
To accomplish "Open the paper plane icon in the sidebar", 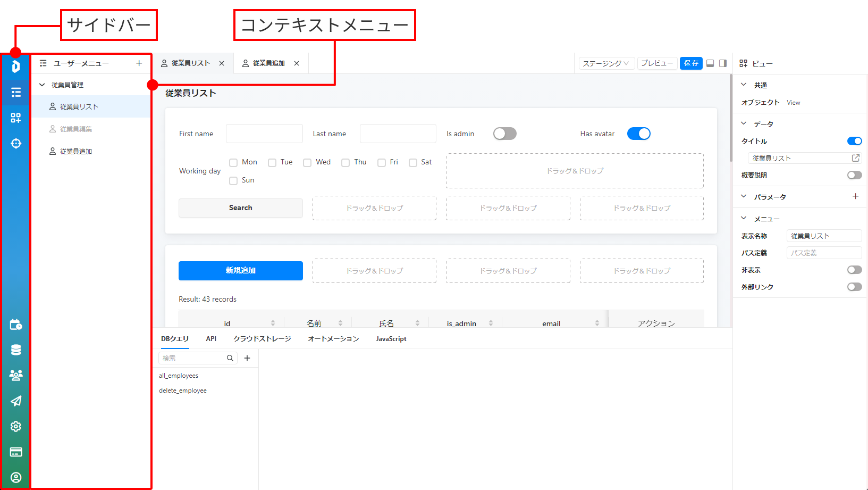I will pyautogui.click(x=16, y=401).
